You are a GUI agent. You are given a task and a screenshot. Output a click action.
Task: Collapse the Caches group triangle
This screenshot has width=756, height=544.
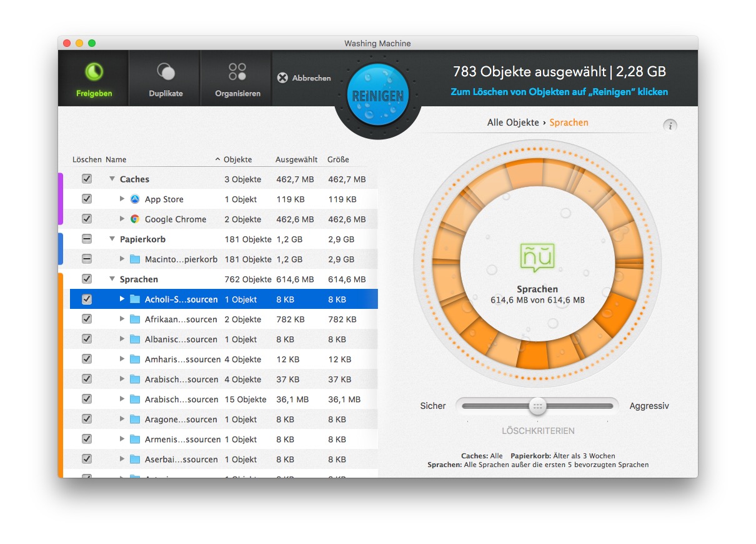click(x=112, y=179)
